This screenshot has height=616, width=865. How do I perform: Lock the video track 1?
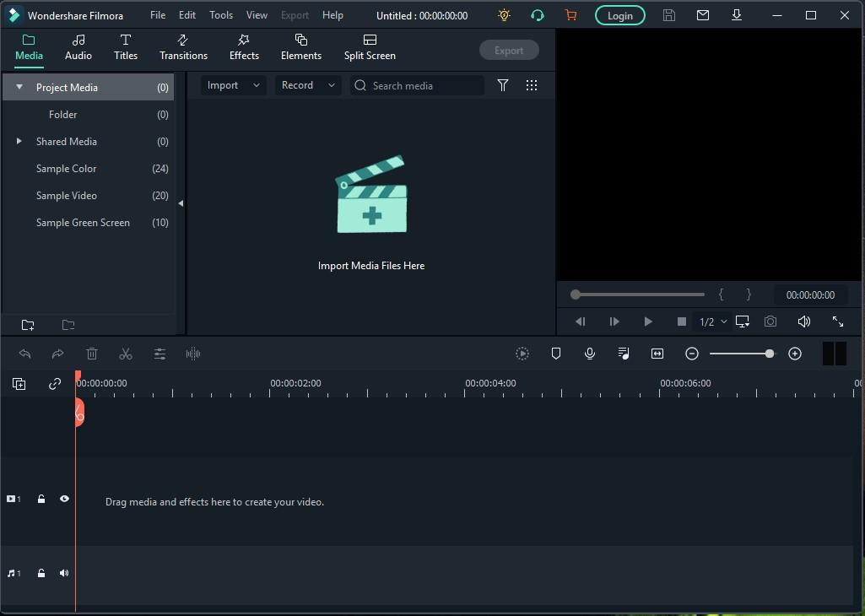41,499
